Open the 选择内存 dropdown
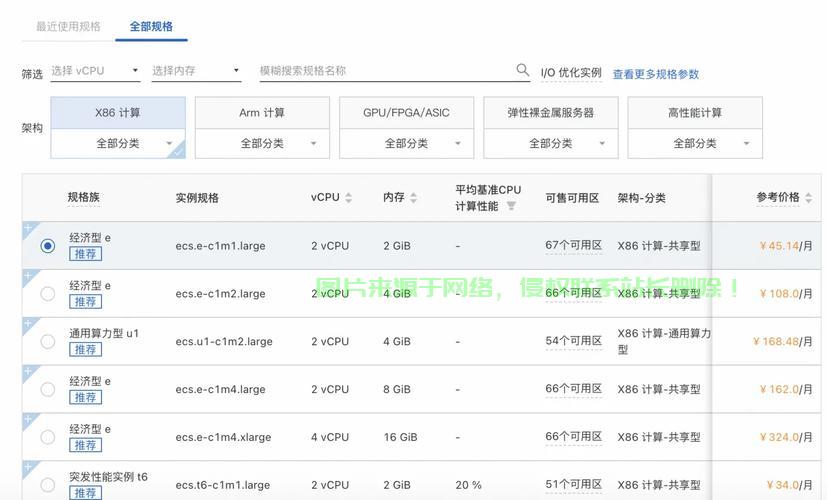The height and width of the screenshot is (500, 827). point(196,71)
